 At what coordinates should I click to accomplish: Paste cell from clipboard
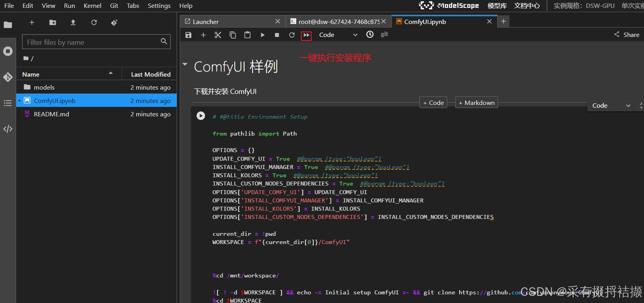point(247,35)
